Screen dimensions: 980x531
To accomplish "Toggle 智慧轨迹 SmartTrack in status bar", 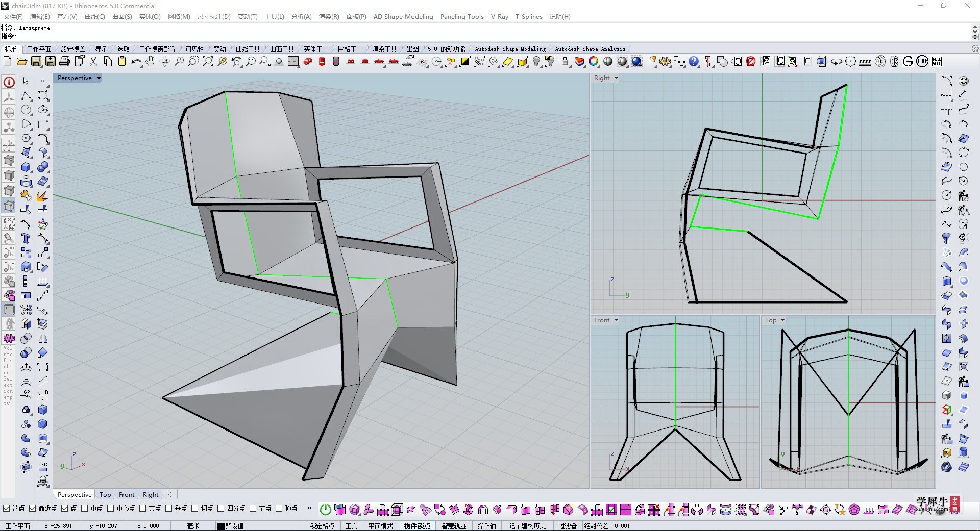I will click(x=454, y=526).
